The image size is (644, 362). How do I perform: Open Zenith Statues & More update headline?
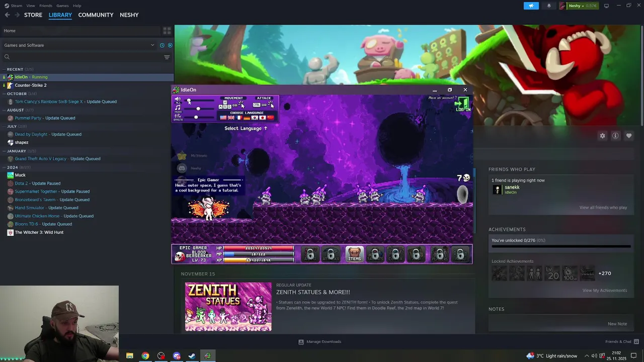pyautogui.click(x=313, y=292)
